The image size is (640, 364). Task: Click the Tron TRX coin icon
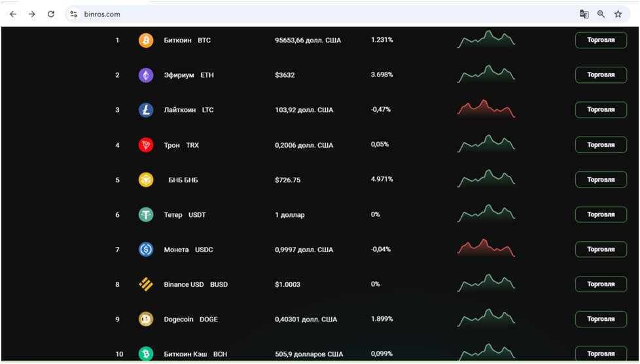pos(146,145)
